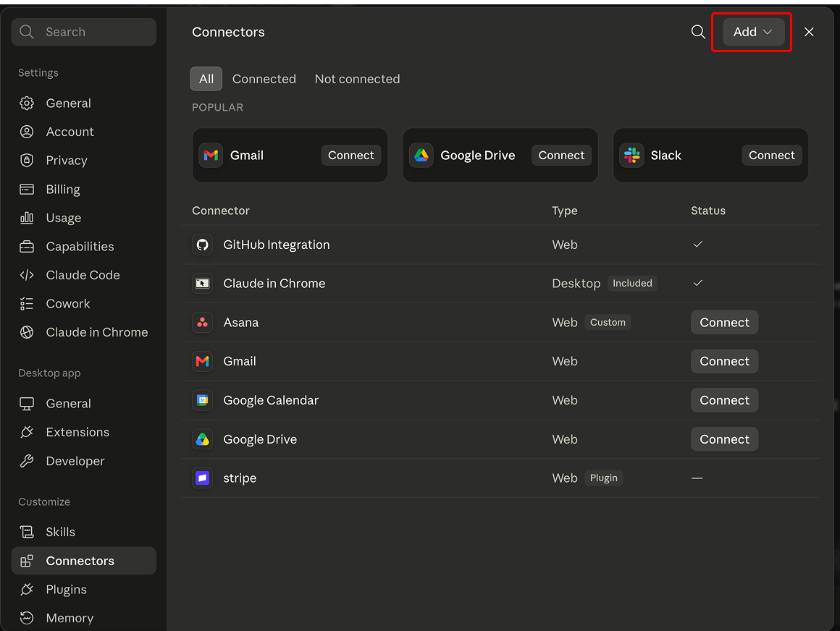Connect Gmail from the Popular card
Viewport: 840px width, 631px height.
[351, 155]
